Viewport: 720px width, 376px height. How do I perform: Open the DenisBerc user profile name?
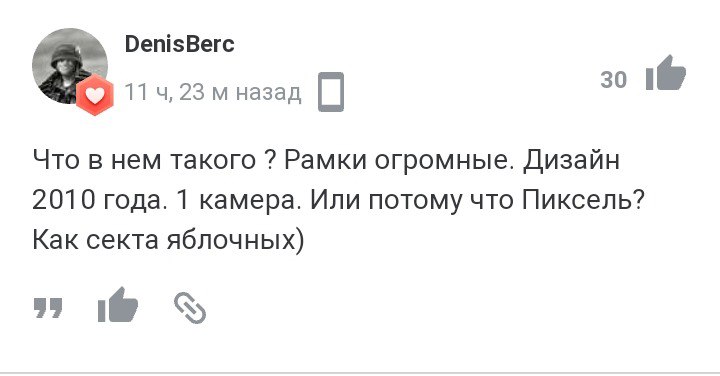[x=180, y=44]
